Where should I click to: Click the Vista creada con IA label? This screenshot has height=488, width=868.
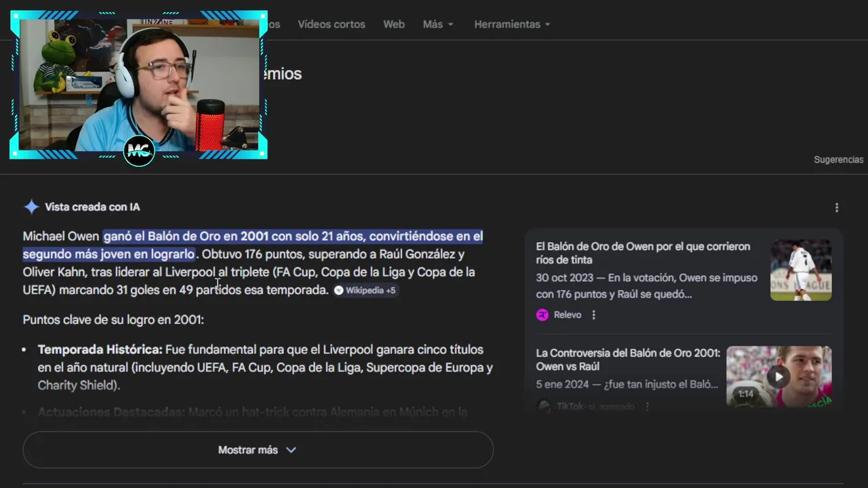[x=92, y=207]
